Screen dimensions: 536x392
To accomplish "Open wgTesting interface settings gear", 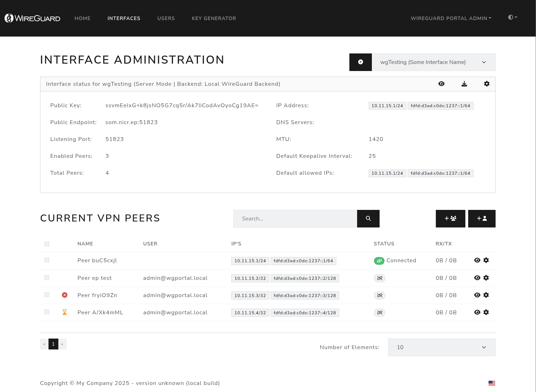I will point(486,84).
